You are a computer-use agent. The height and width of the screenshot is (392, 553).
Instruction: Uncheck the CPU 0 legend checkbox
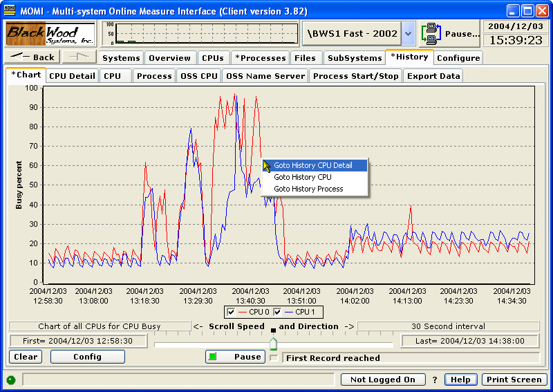pos(232,312)
